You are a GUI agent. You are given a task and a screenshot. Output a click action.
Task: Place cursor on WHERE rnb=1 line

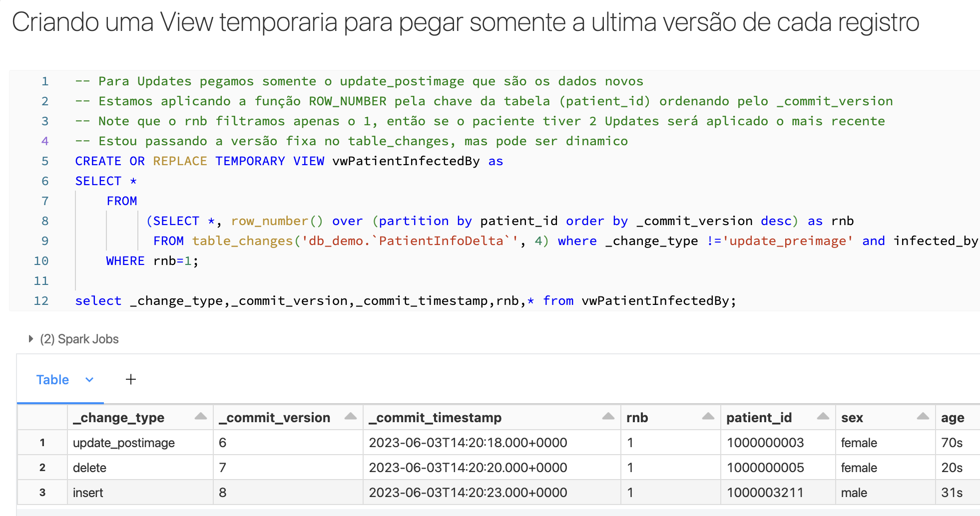click(x=152, y=261)
